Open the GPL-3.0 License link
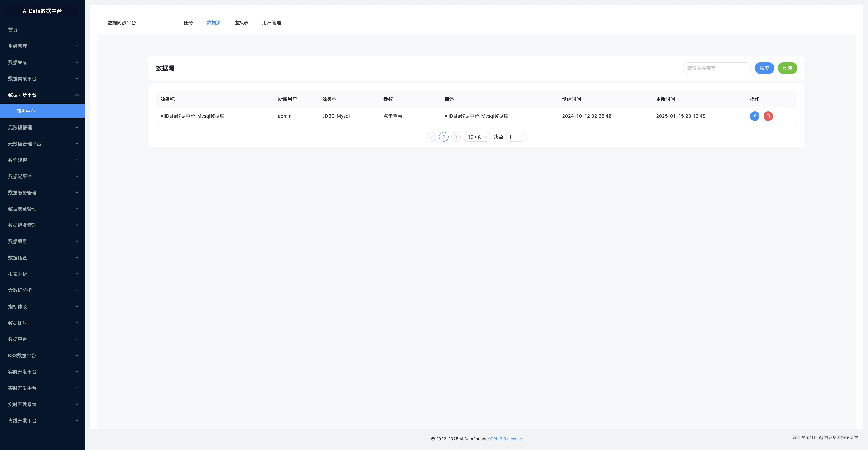This screenshot has width=868, height=450. pyautogui.click(x=506, y=439)
